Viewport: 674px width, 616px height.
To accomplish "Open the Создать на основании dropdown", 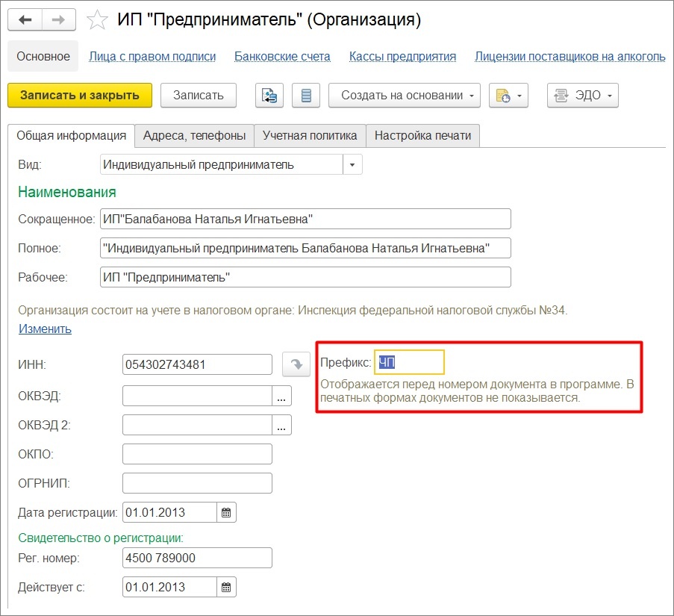I will 405,95.
